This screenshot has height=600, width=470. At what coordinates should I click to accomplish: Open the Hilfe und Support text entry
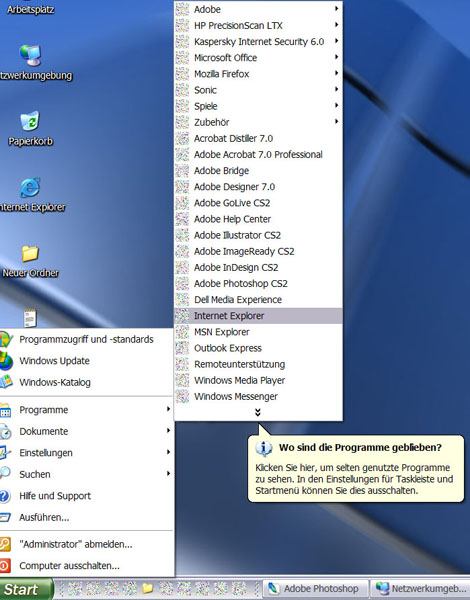[55, 496]
